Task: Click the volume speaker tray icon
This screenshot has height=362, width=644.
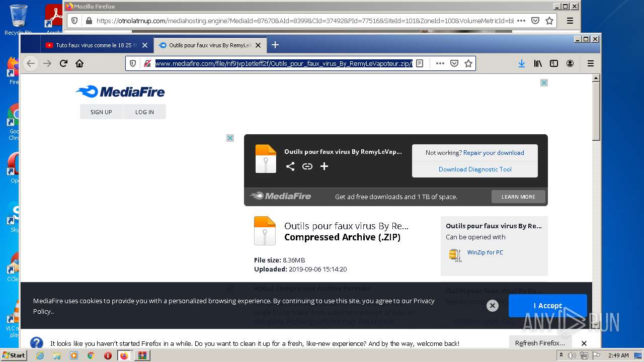Action: point(572,355)
